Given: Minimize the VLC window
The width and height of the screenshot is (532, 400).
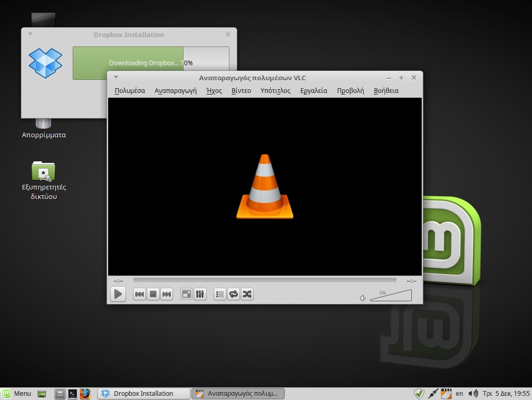Looking at the screenshot, I should pyautogui.click(x=389, y=78).
